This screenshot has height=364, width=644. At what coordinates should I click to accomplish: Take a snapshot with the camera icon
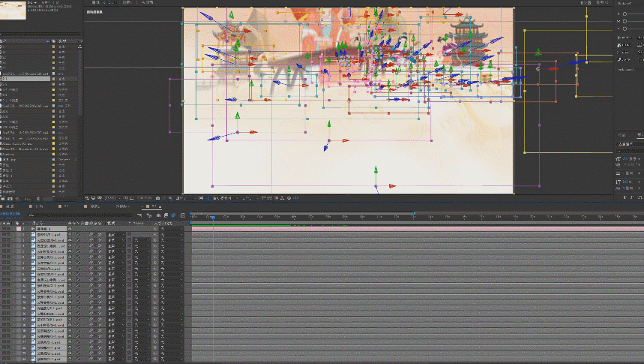157,197
